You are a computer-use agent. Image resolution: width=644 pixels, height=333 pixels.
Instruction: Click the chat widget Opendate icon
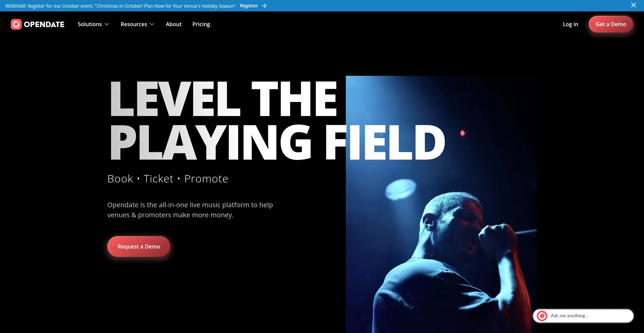click(542, 316)
